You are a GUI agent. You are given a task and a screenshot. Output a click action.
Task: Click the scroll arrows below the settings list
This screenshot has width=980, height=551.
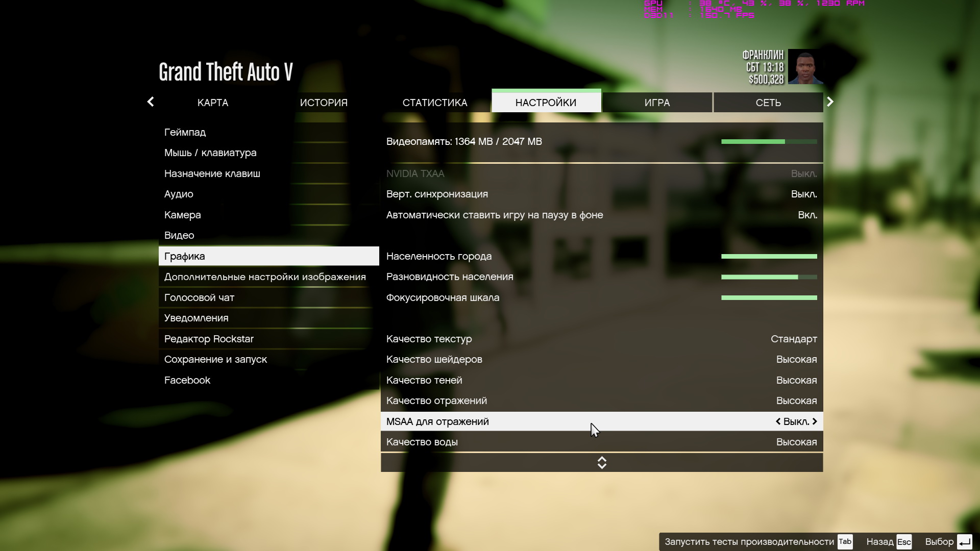[x=602, y=463]
